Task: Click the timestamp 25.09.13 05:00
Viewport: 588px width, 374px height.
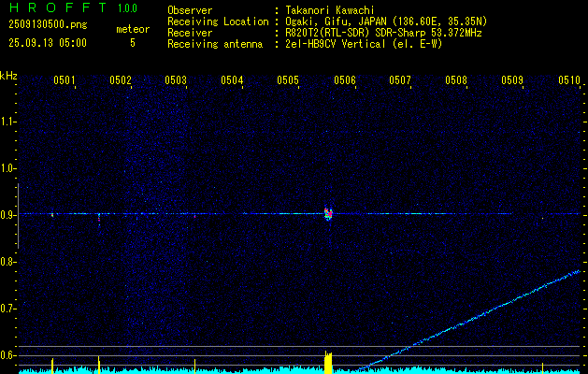Action: coord(48,43)
